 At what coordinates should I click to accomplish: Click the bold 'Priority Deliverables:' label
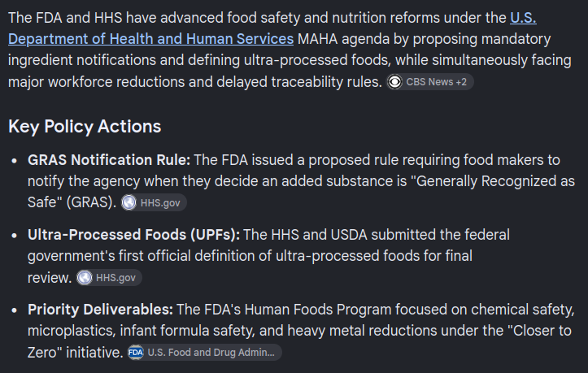tap(100, 310)
